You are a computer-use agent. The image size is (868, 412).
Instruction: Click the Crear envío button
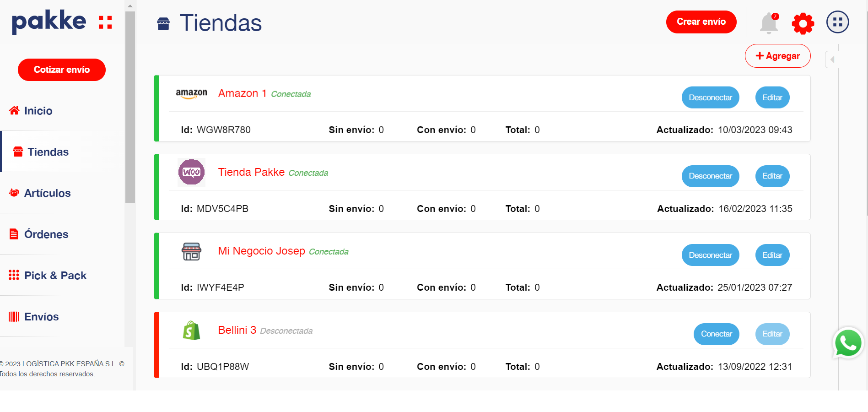(x=701, y=22)
